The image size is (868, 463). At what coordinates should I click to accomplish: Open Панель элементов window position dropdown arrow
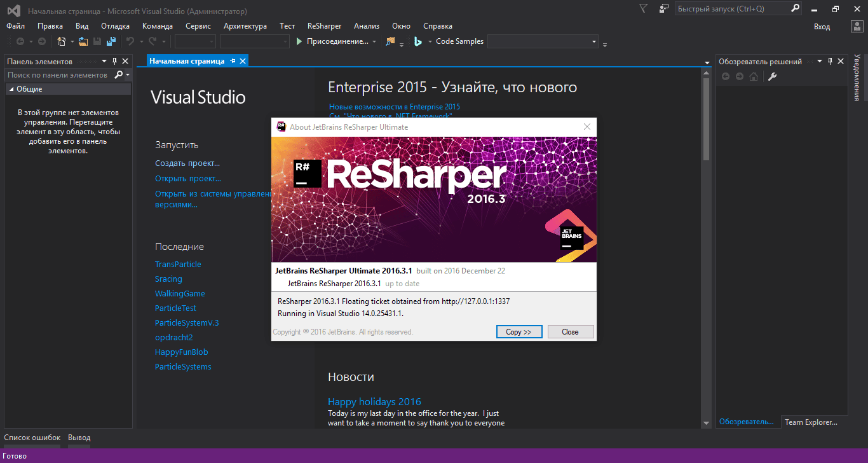click(x=104, y=61)
